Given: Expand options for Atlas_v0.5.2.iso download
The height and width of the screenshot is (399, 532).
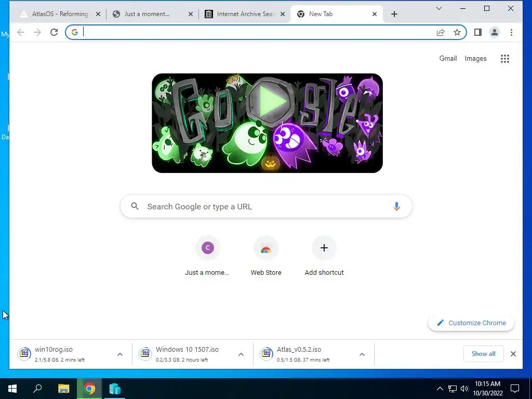Looking at the screenshot, I should pos(362,354).
